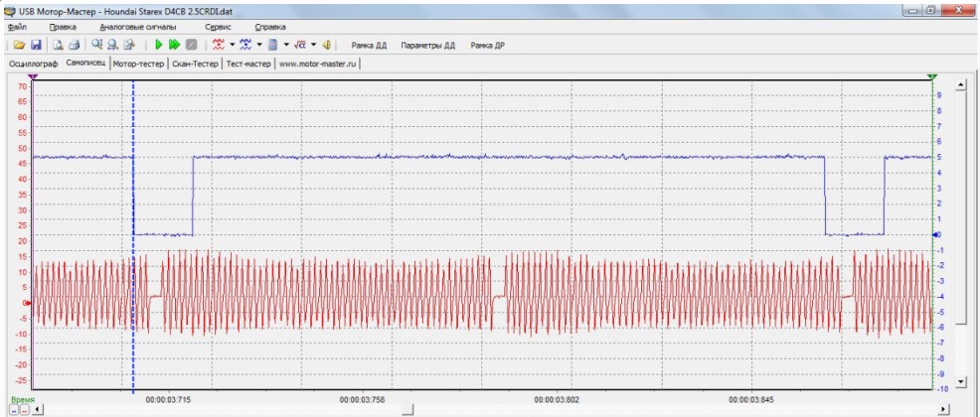Open the Правка menu
980x417 pixels.
click(63, 28)
